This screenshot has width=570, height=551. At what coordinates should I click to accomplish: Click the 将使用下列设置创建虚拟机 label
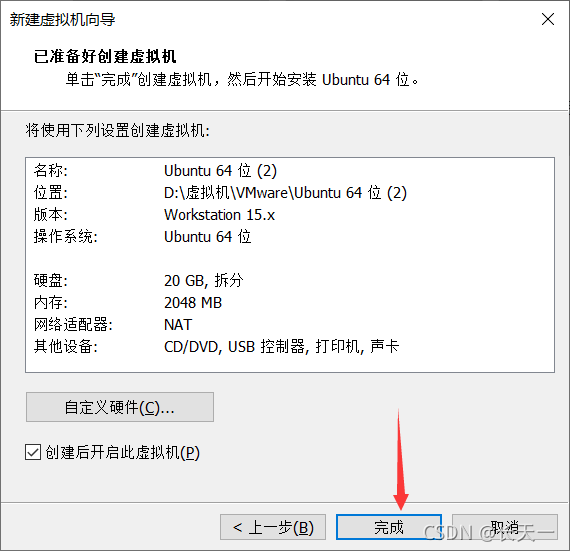click(x=117, y=130)
